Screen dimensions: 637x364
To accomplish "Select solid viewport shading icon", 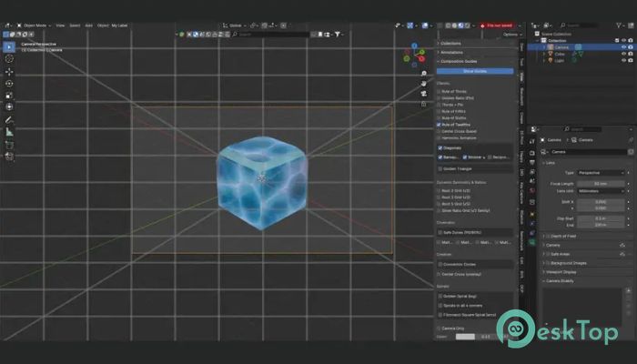I will click(x=454, y=25).
